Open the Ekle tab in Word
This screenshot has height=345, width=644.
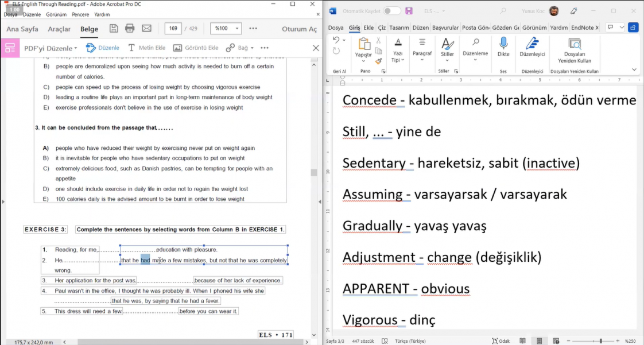[x=368, y=28]
